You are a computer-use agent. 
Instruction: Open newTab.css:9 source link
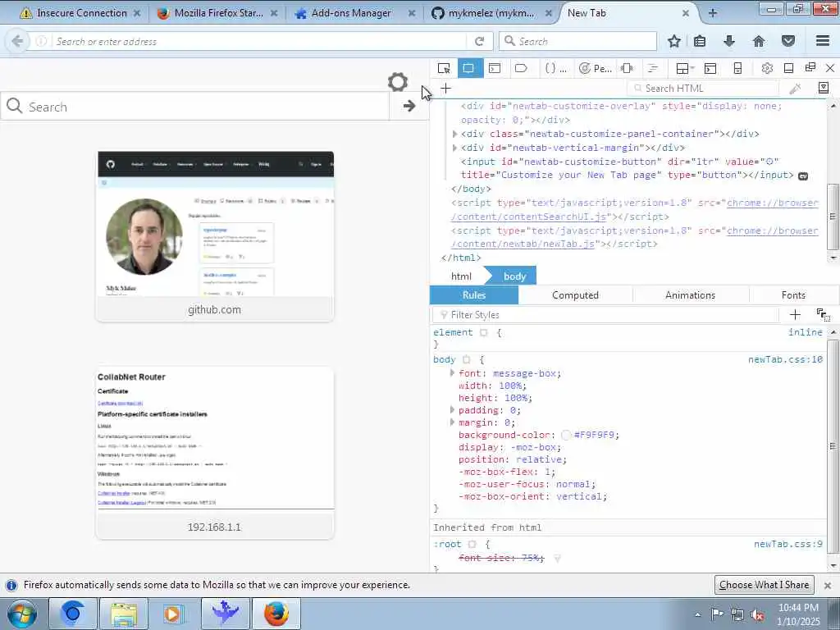(x=788, y=545)
